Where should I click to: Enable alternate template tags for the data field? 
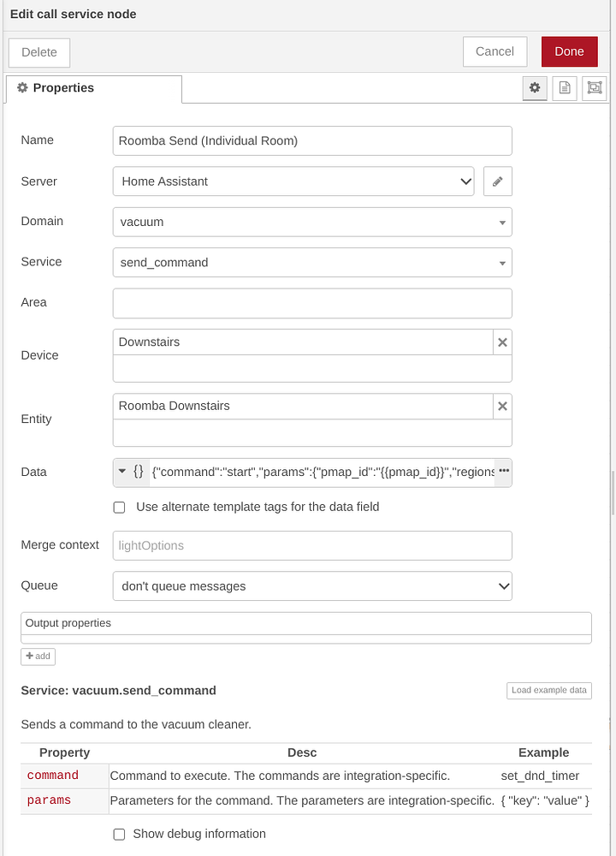tap(119, 507)
